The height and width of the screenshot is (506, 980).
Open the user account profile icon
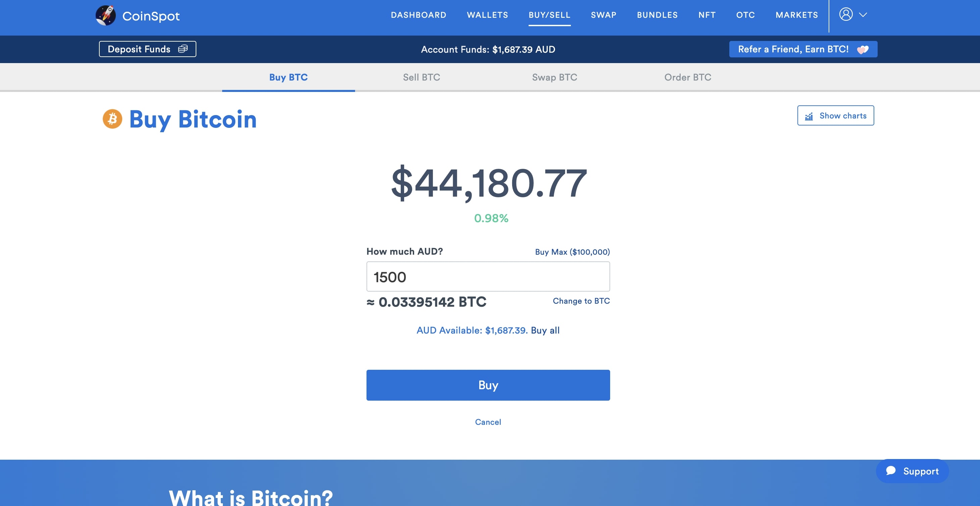846,14
